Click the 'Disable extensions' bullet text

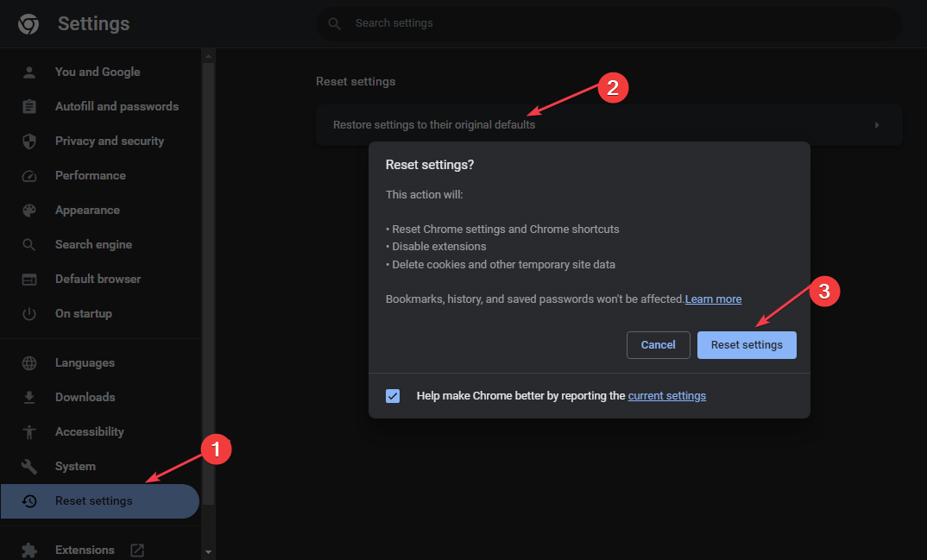coord(436,247)
